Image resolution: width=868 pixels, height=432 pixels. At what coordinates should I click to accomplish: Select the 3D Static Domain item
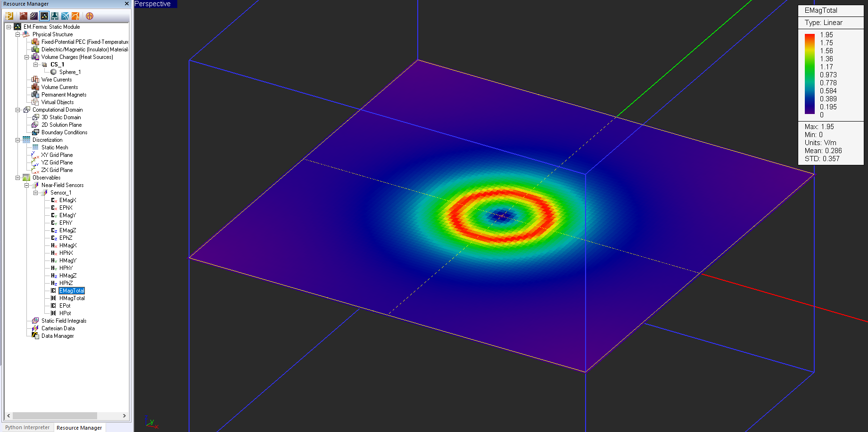click(61, 117)
